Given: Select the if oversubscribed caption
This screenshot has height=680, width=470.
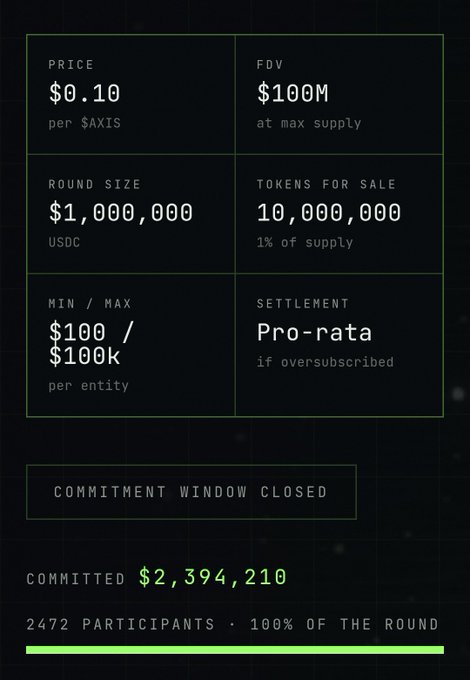Looking at the screenshot, I should (325, 362).
